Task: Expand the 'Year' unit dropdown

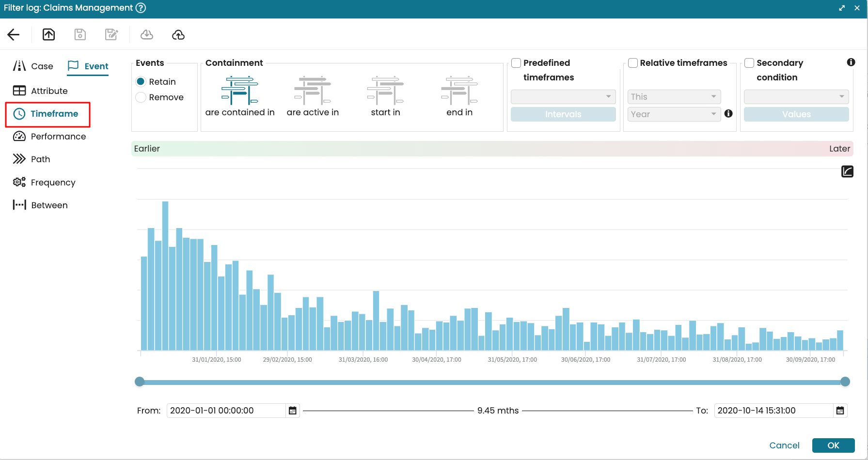Action: pyautogui.click(x=674, y=114)
